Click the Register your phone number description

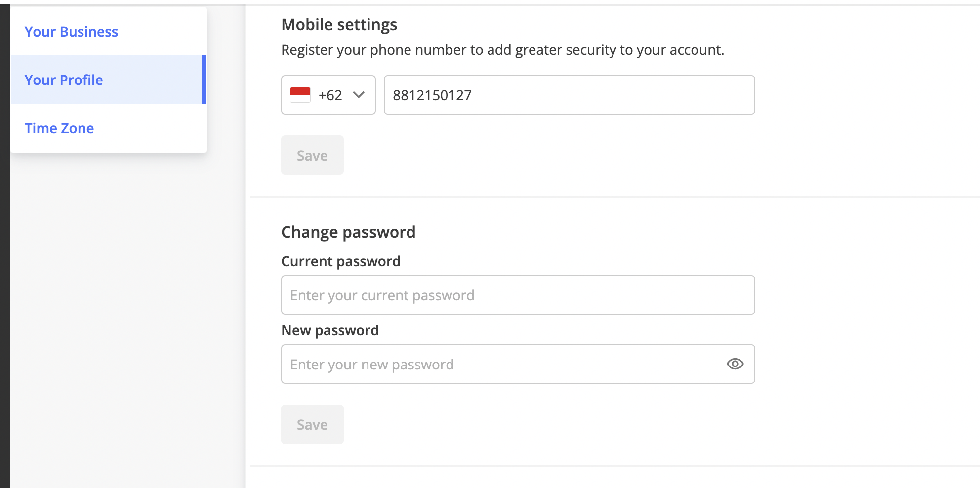pyautogui.click(x=502, y=50)
